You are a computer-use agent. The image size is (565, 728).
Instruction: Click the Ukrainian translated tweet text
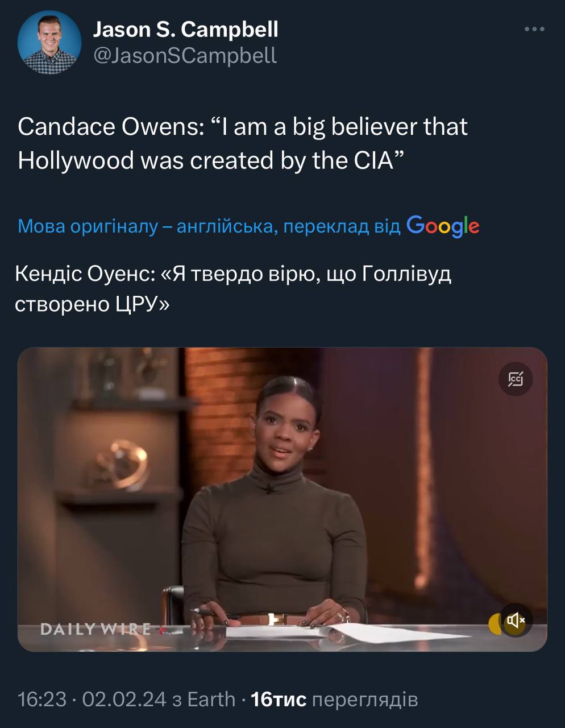point(233,289)
